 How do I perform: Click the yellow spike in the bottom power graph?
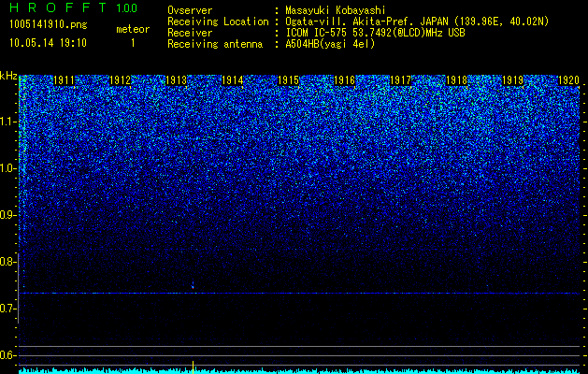click(193, 367)
